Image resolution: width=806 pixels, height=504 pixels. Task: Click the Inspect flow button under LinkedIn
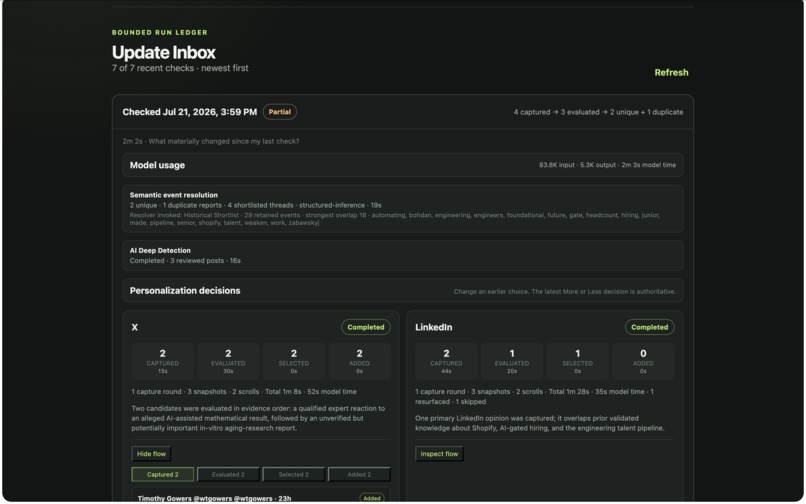click(439, 454)
